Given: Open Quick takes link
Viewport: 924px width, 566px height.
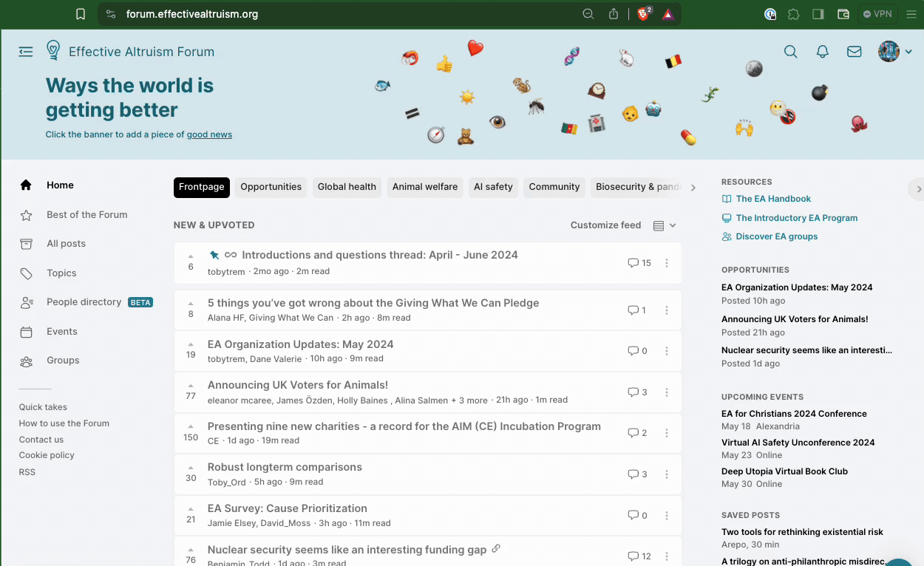Looking at the screenshot, I should pyautogui.click(x=43, y=407).
